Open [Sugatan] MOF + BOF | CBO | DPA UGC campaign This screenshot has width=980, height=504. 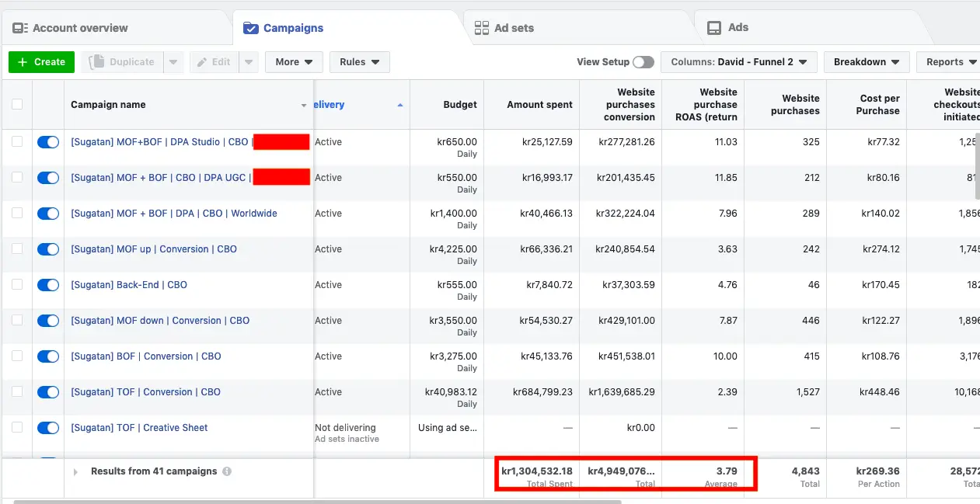coord(162,178)
